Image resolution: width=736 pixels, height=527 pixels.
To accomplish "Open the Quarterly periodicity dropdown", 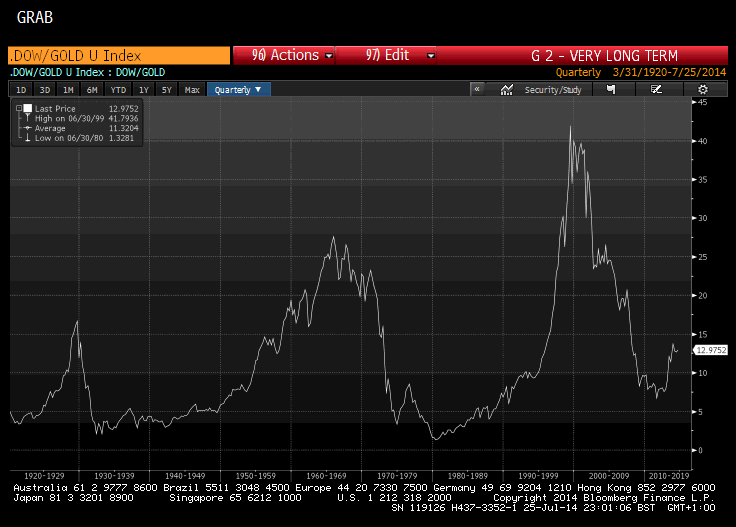I will pyautogui.click(x=238, y=90).
